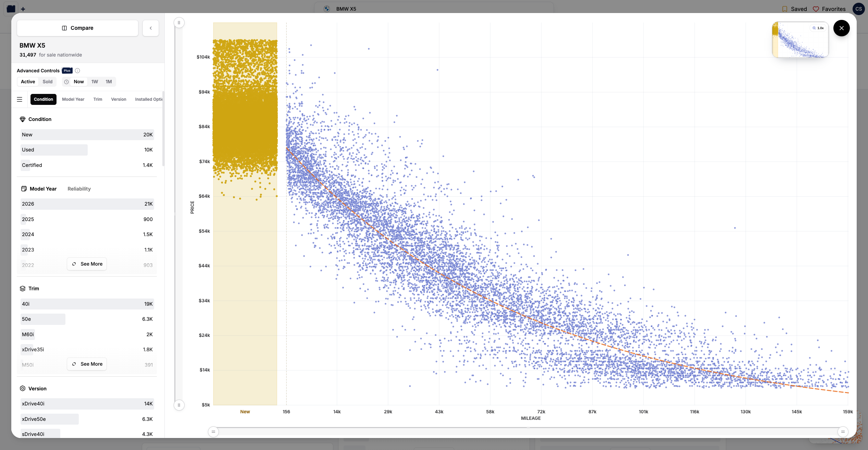
Task: Click the Trim layers icon
Action: click(23, 289)
